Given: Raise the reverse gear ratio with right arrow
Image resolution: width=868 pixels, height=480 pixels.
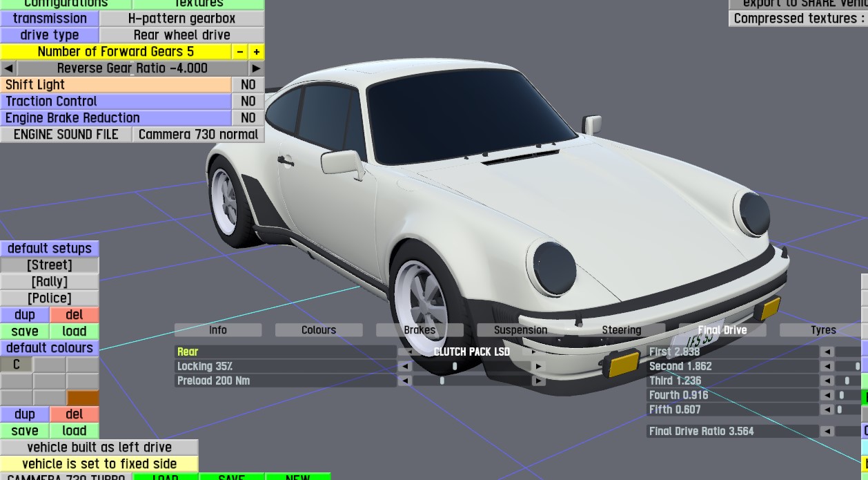Looking at the screenshot, I should pyautogui.click(x=256, y=68).
